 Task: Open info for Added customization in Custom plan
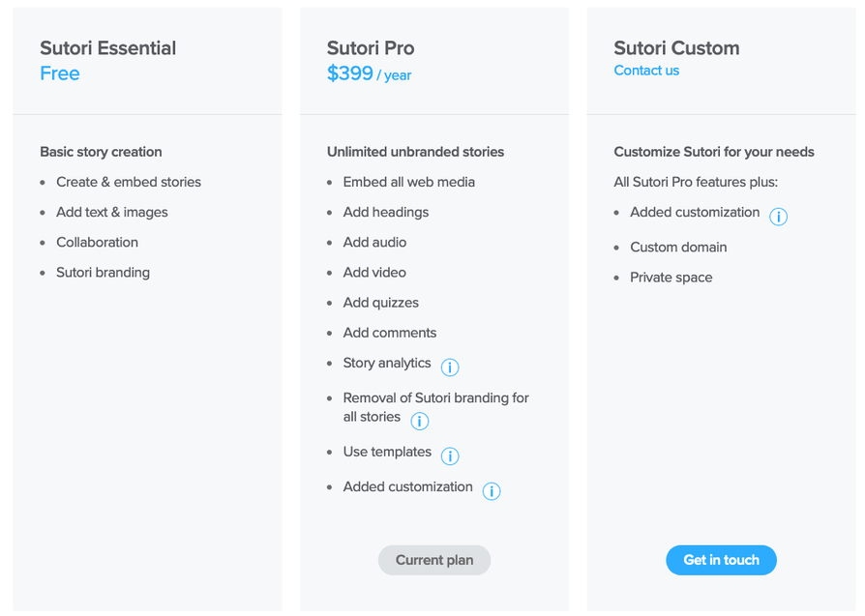pyautogui.click(x=779, y=217)
